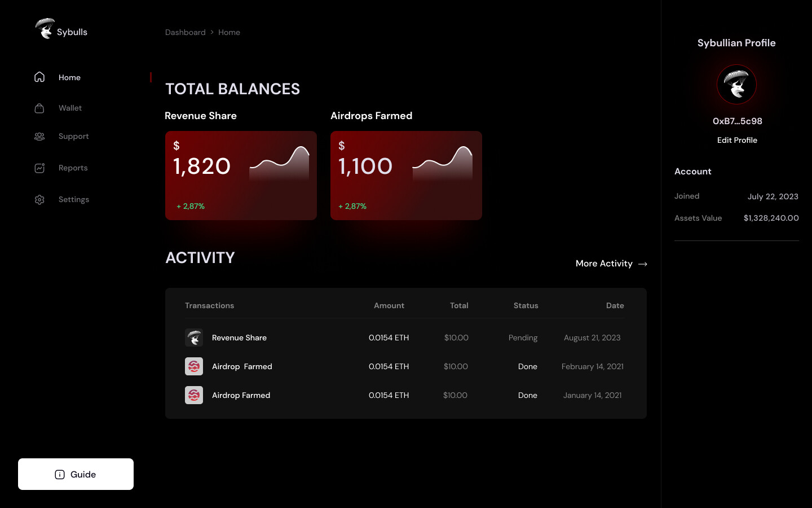This screenshot has width=812, height=508.
Task: Open the Dashboard breadcrumb item
Action: pyautogui.click(x=185, y=32)
